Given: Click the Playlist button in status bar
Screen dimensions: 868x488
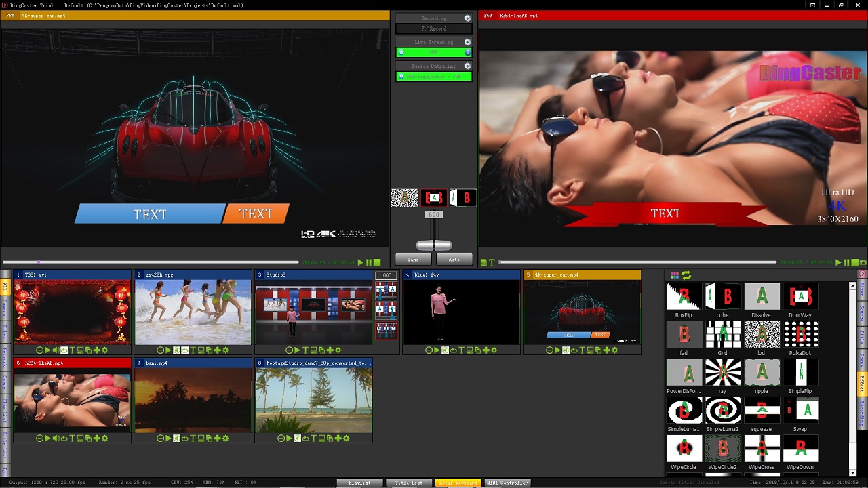Looking at the screenshot, I should point(359,483).
